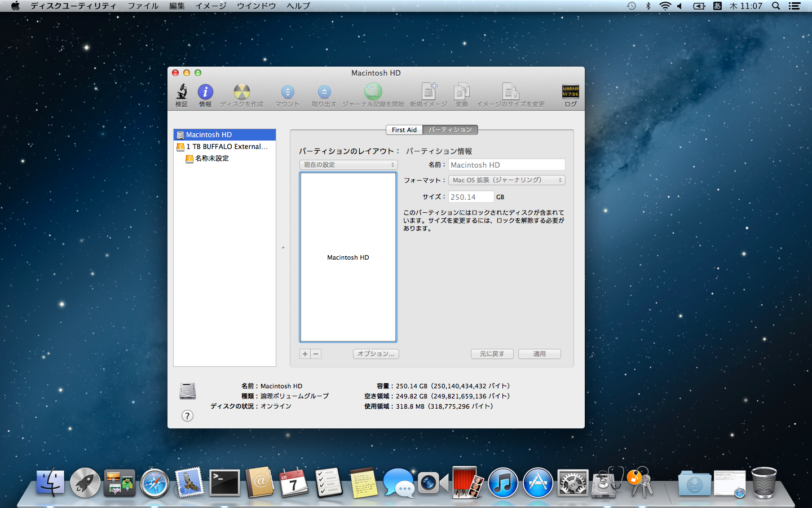Click the 名前 Macintosh HD text field
The image size is (812, 508).
[x=506, y=165]
